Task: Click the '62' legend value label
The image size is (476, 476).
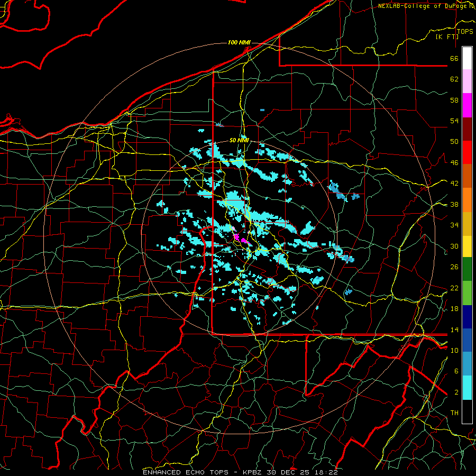Action: tap(454, 79)
